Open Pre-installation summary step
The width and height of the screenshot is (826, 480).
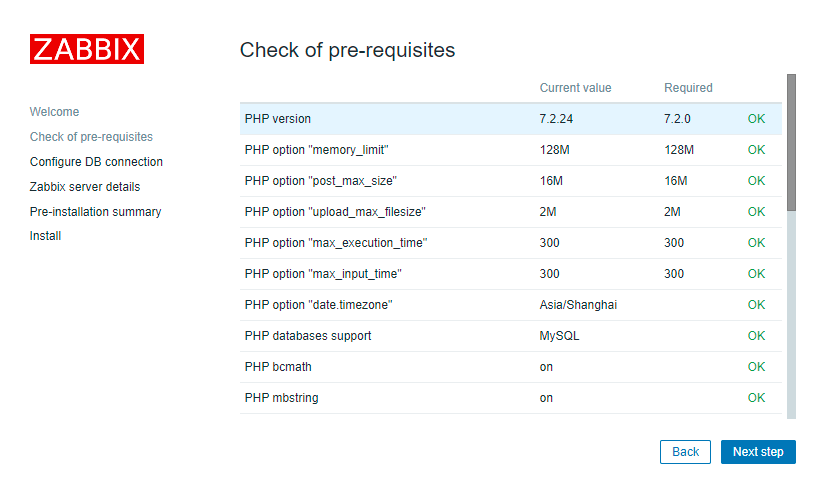coord(95,212)
